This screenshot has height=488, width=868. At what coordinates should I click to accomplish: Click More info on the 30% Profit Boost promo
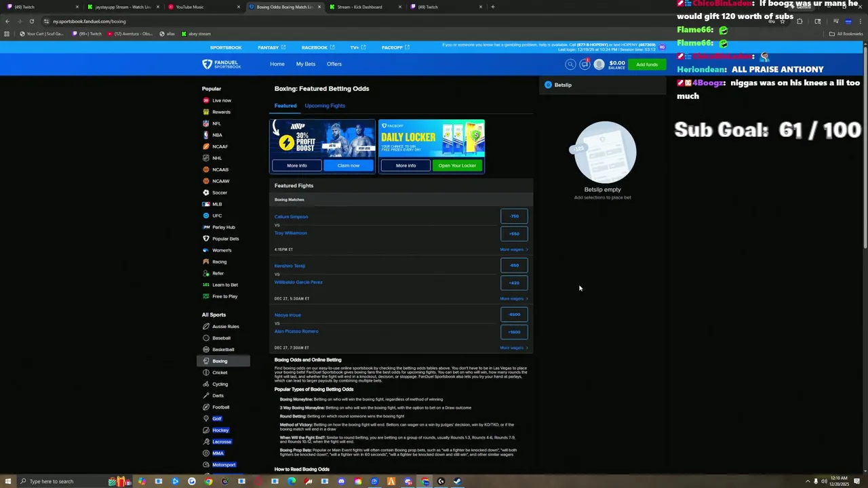[296, 165]
